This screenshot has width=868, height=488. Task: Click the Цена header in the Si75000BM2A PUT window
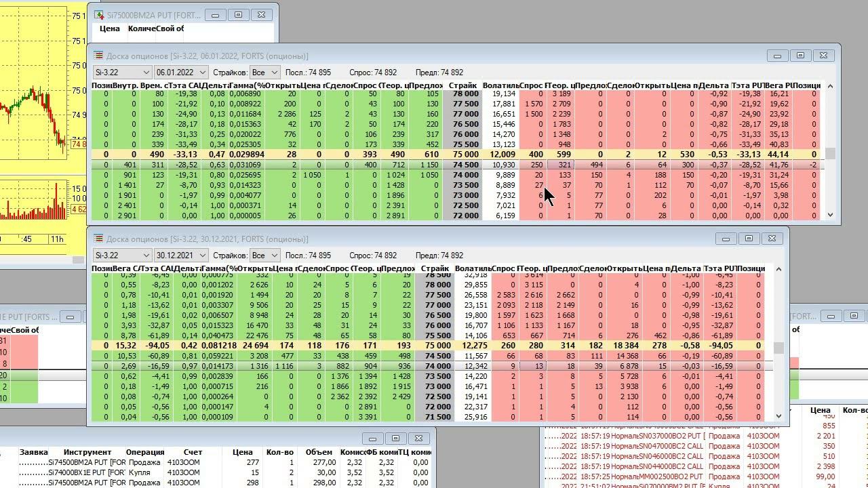pos(109,28)
